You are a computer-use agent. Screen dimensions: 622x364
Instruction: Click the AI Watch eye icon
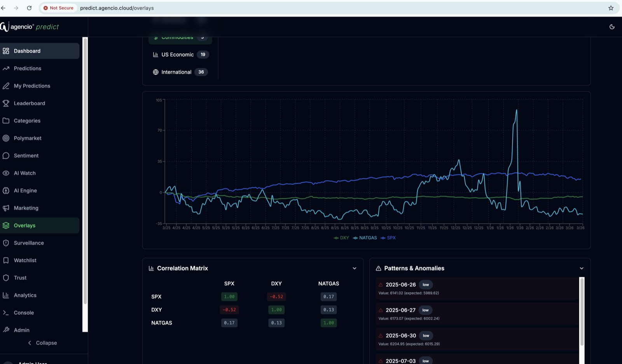(6, 173)
